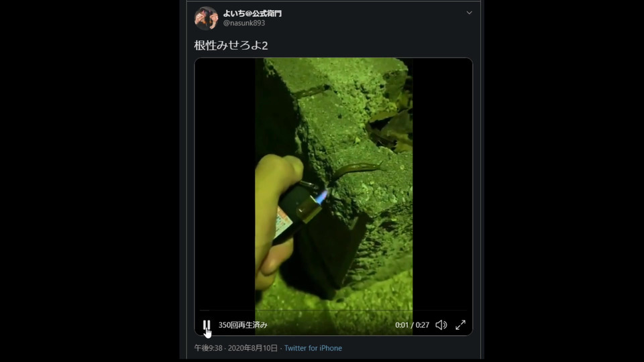Viewport: 644px width, 362px height.
Task: Open the 午後9:38 tweet time permalink
Action: click(208, 348)
